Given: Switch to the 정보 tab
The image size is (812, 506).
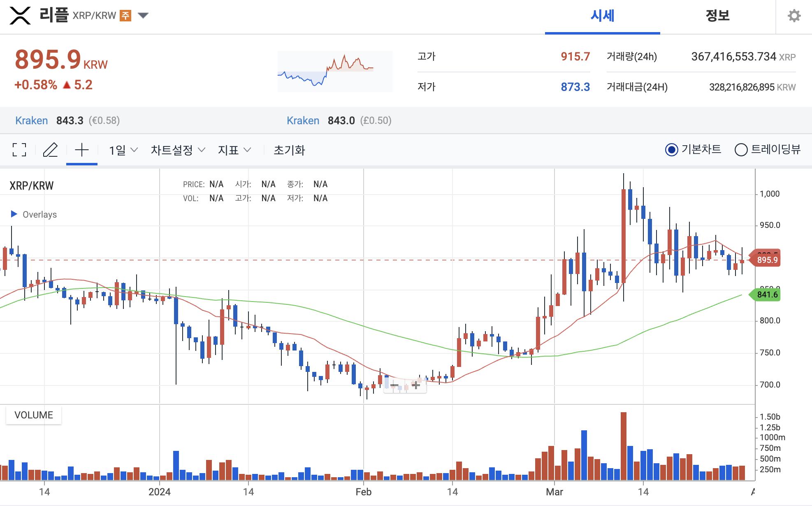Looking at the screenshot, I should click(717, 16).
